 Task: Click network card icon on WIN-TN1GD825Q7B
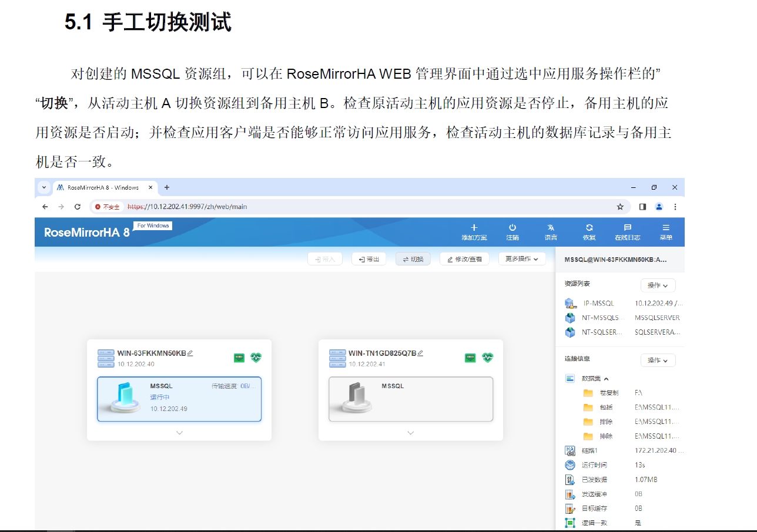tap(470, 357)
